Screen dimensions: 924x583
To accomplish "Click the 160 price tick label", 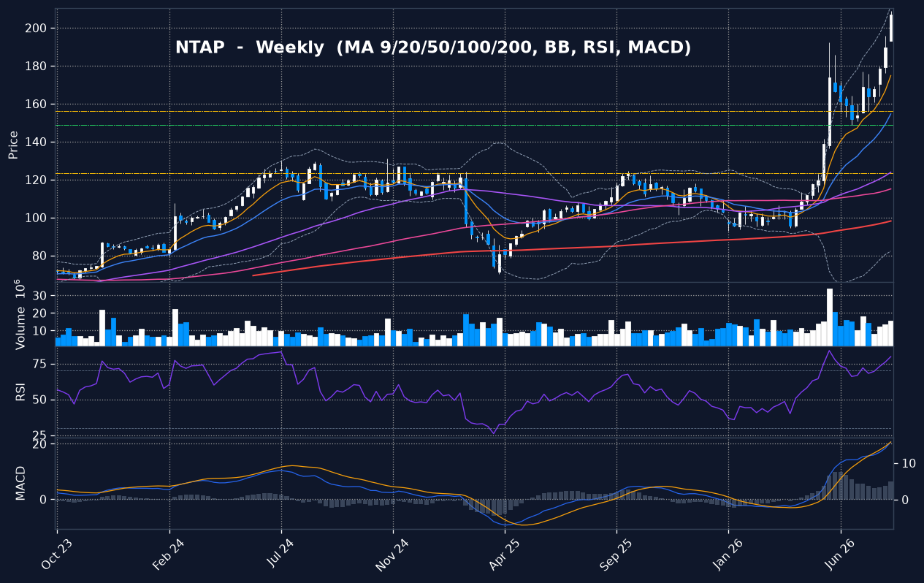I will 37,104.
